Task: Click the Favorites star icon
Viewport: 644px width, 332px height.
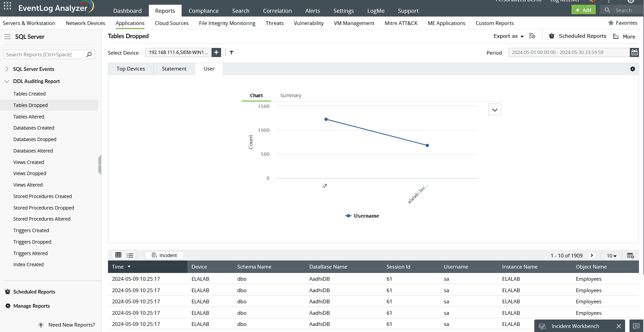Action: pos(611,23)
